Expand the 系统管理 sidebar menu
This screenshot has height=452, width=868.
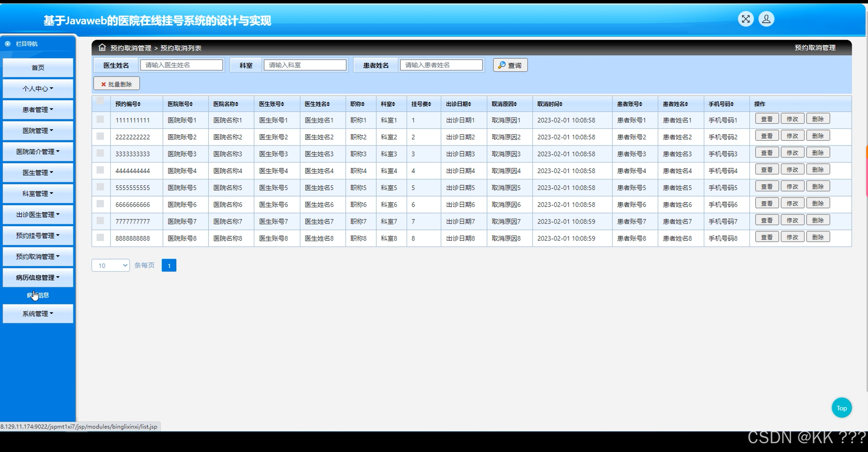coord(38,314)
